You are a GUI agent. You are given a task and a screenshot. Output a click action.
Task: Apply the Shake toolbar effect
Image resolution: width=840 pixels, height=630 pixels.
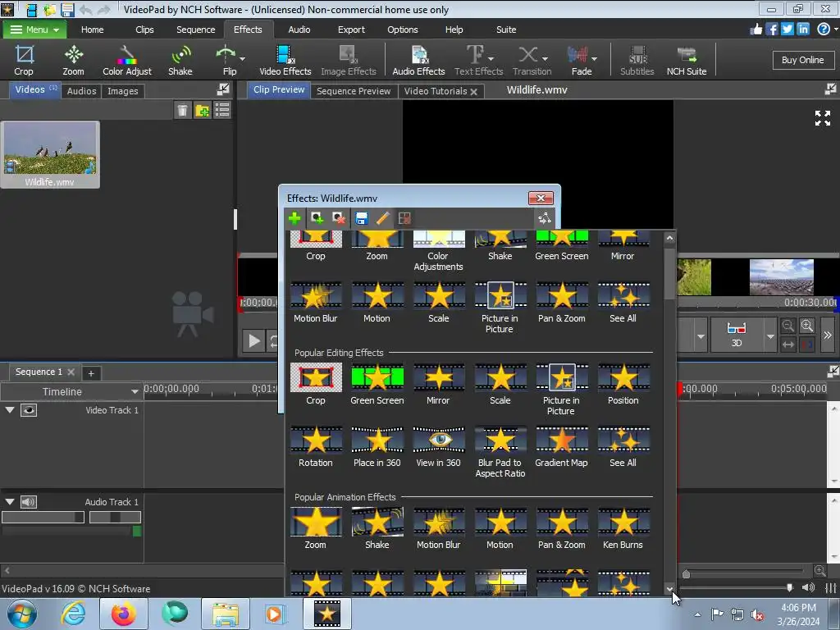pos(180,60)
